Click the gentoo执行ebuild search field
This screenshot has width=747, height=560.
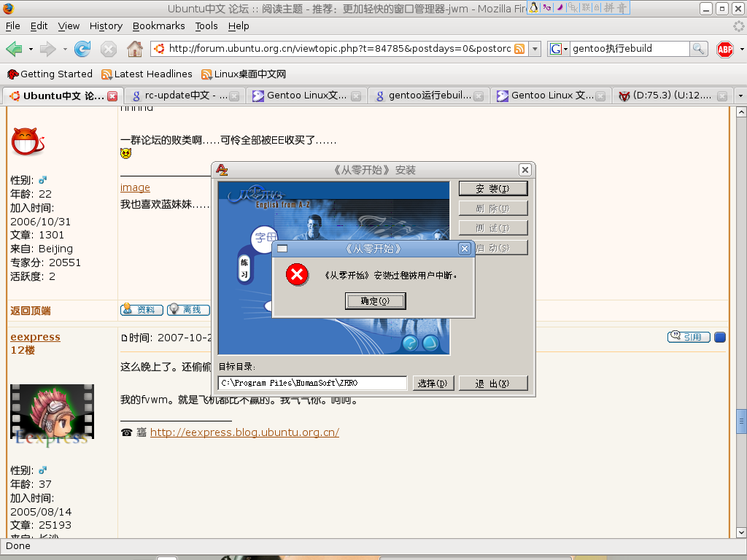(630, 49)
